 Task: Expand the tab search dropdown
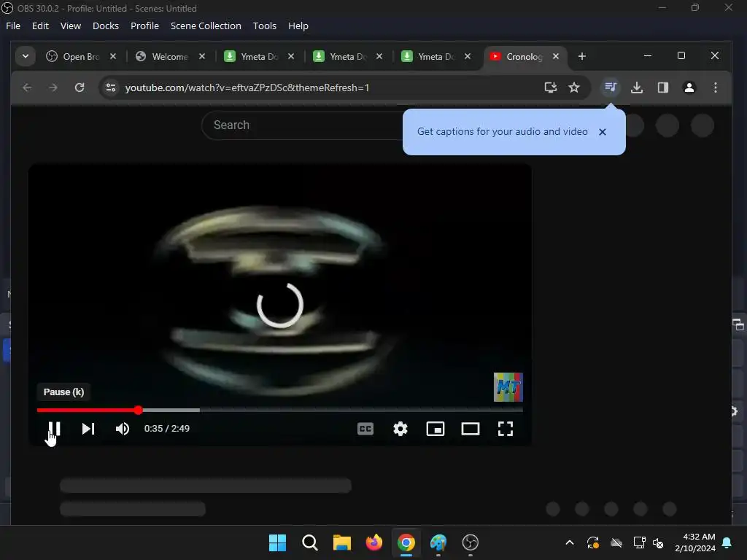tap(26, 57)
